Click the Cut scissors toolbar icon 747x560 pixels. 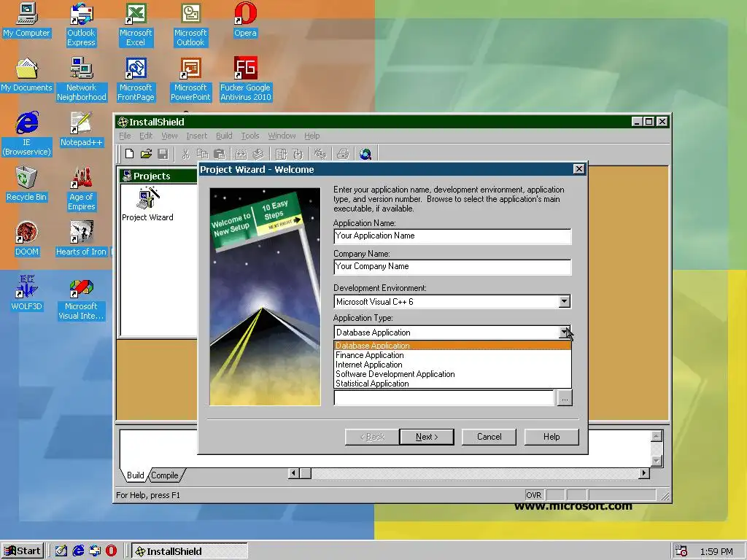coord(186,154)
